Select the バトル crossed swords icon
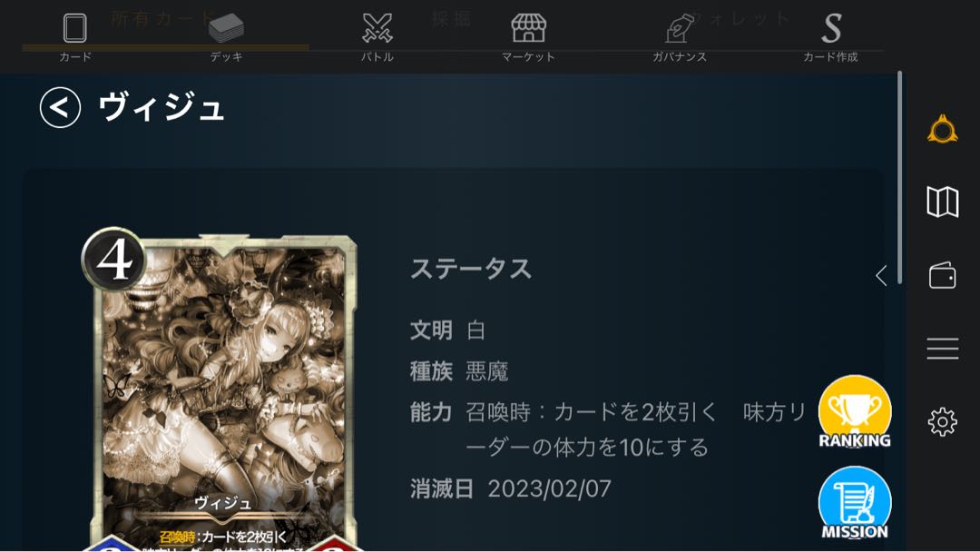 click(x=377, y=28)
